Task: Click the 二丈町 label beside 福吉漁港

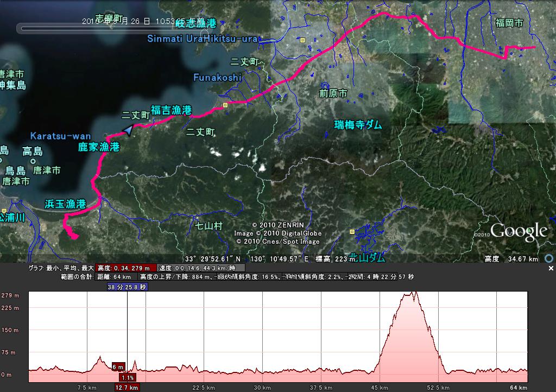Action: 135,115
